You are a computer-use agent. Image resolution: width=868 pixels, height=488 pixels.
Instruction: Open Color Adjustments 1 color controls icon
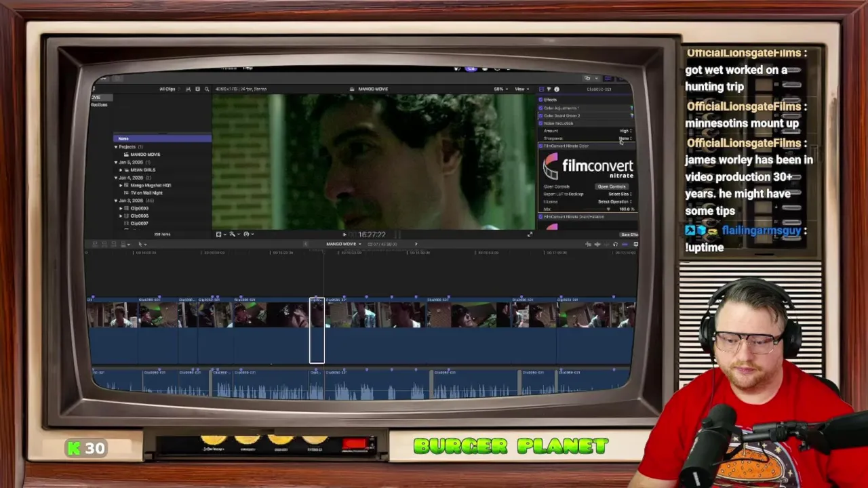pos(631,108)
